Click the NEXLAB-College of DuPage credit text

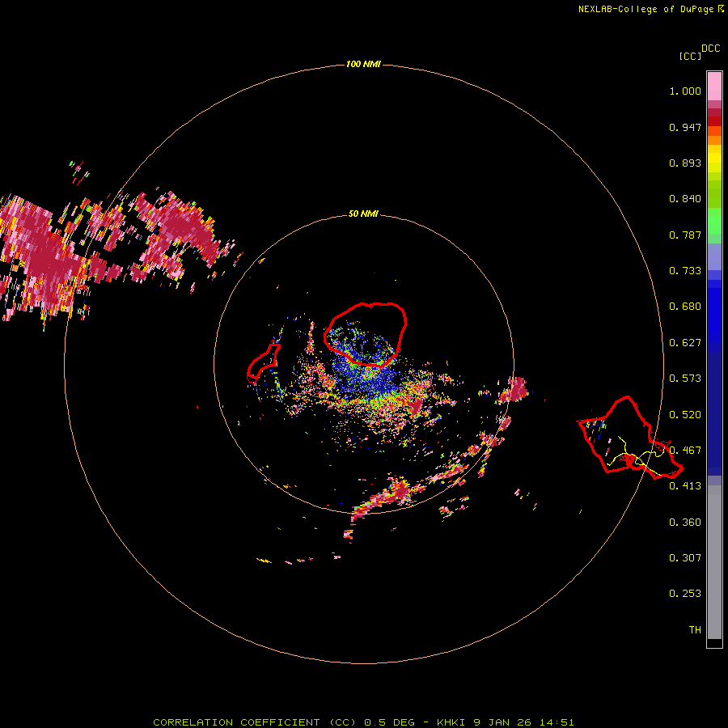click(x=651, y=9)
